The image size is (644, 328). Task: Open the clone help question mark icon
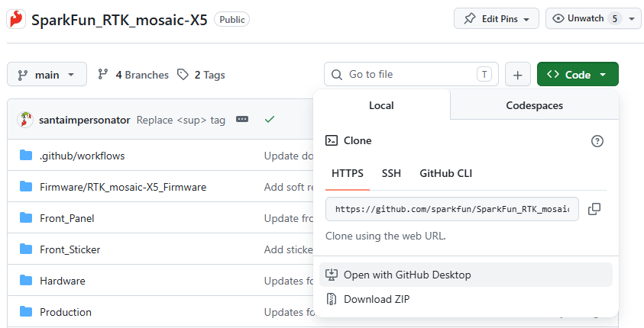tap(597, 141)
